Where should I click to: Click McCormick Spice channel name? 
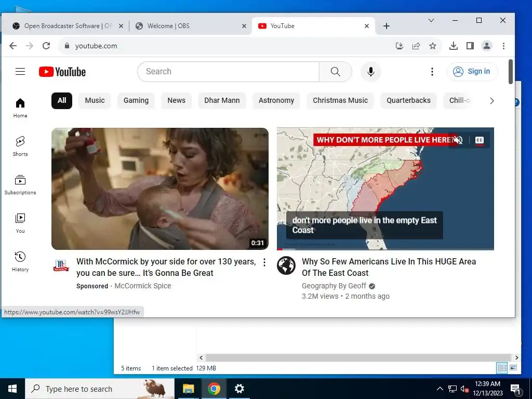point(142,286)
